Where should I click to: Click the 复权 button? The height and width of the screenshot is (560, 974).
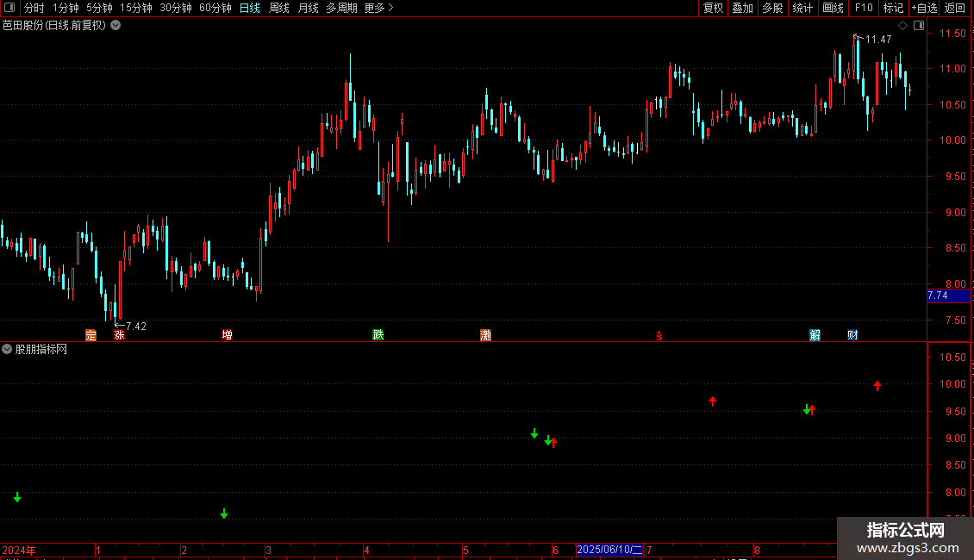tap(713, 8)
